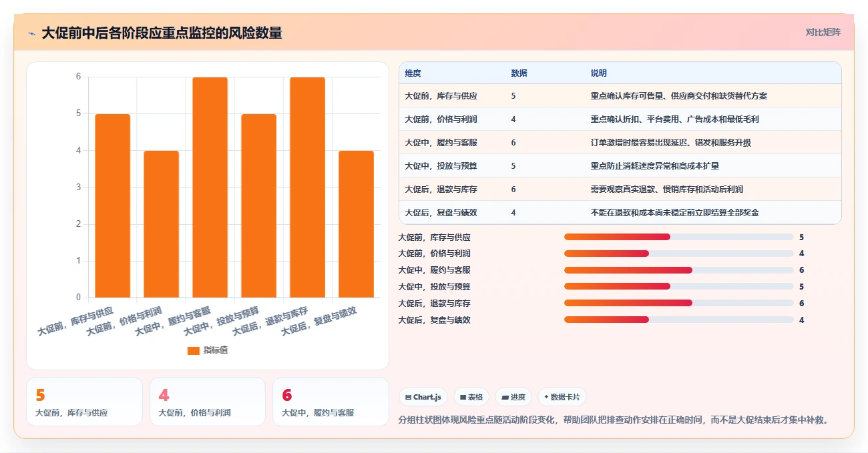The width and height of the screenshot is (868, 453).
Task: Click description 需要观察真实退款、慢销库存和活动后利润
Action: click(667, 189)
